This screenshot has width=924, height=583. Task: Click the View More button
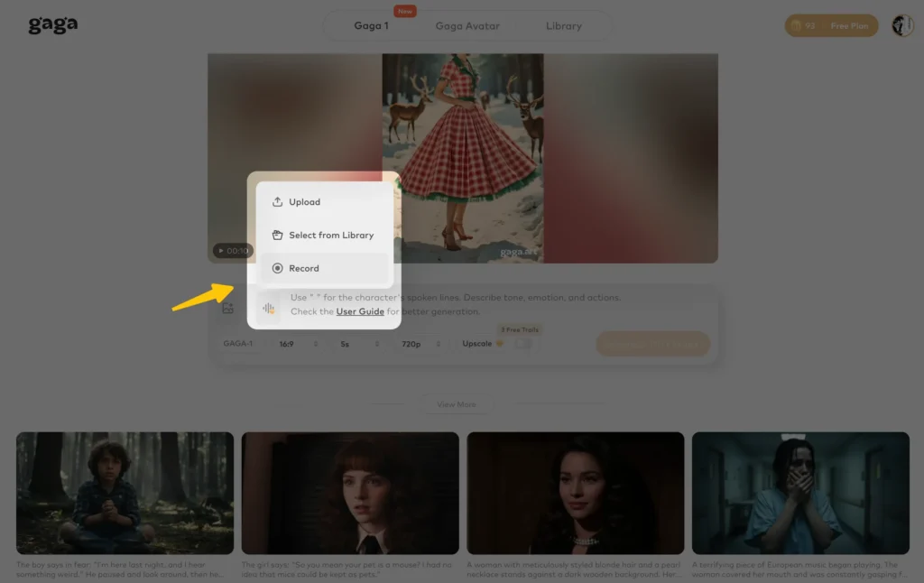tap(456, 404)
